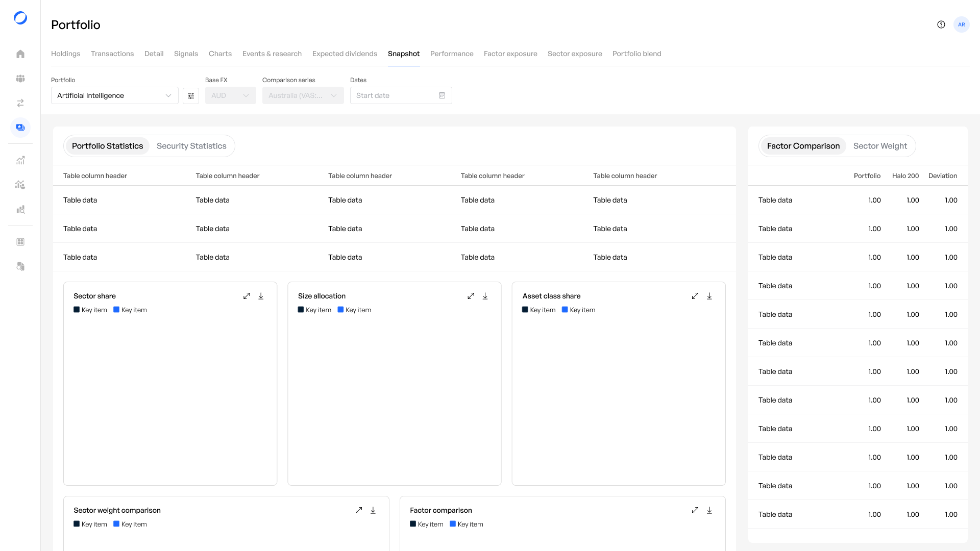This screenshot has width=980, height=551.
Task: Switch to Security Statistics toggle
Action: click(191, 146)
